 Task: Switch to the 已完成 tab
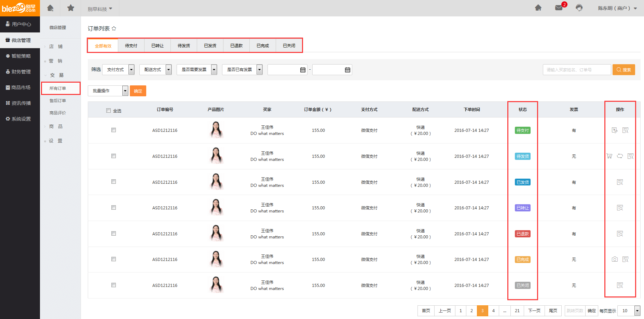pos(263,45)
